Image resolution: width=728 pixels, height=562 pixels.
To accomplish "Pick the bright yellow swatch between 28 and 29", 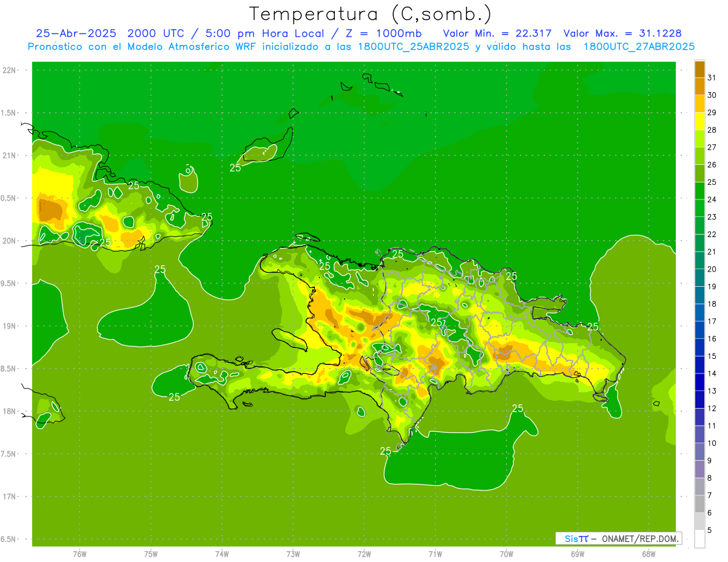I will 699,121.
